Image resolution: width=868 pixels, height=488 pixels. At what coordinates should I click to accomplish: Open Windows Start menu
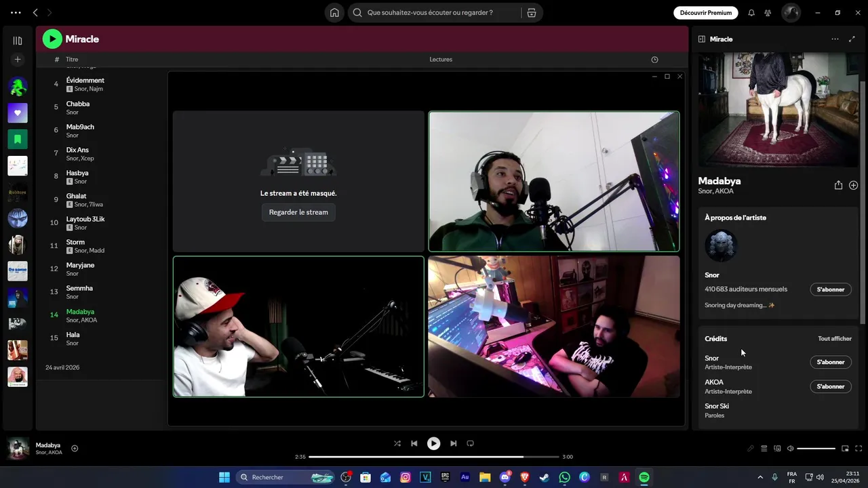click(224, 477)
